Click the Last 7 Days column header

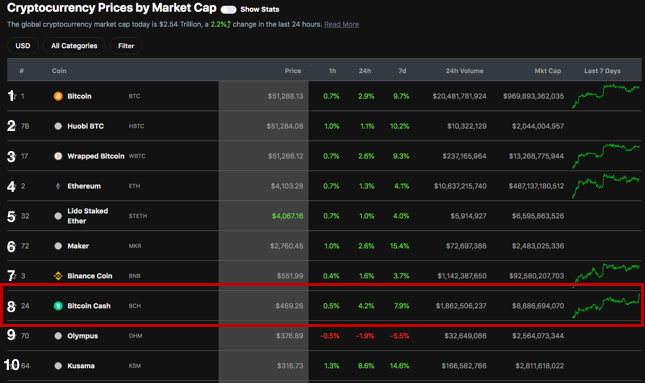[602, 71]
